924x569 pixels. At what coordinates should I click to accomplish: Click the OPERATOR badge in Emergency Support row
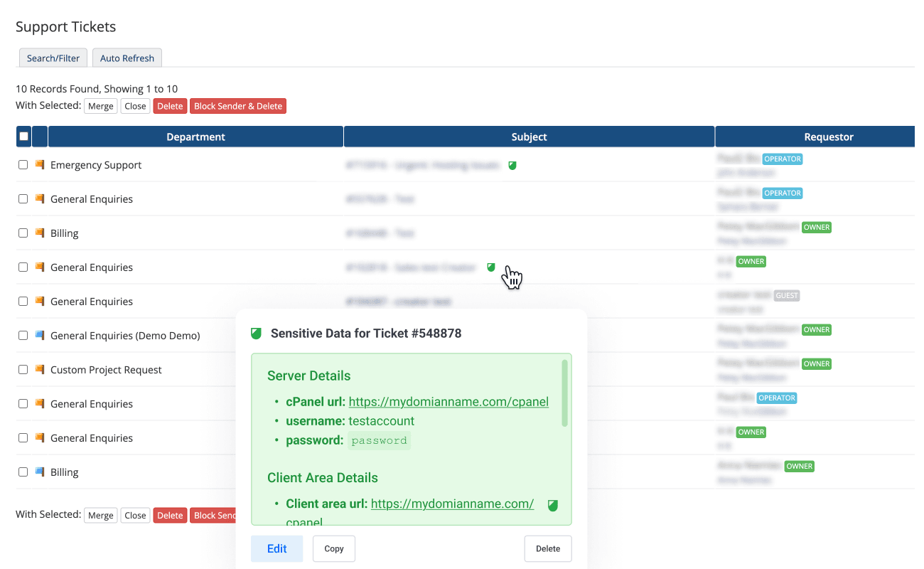(x=783, y=159)
